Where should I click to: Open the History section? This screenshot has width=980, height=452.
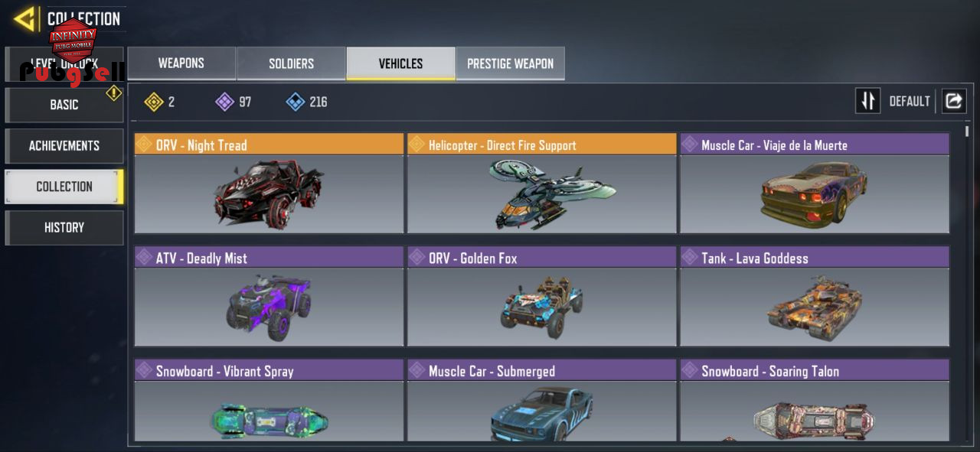(64, 227)
